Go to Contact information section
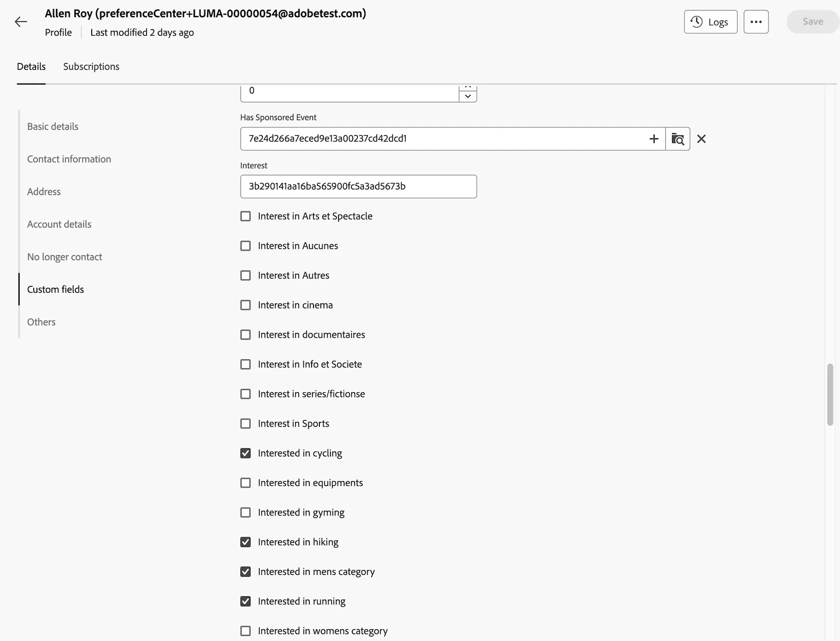The image size is (840, 641). (69, 159)
